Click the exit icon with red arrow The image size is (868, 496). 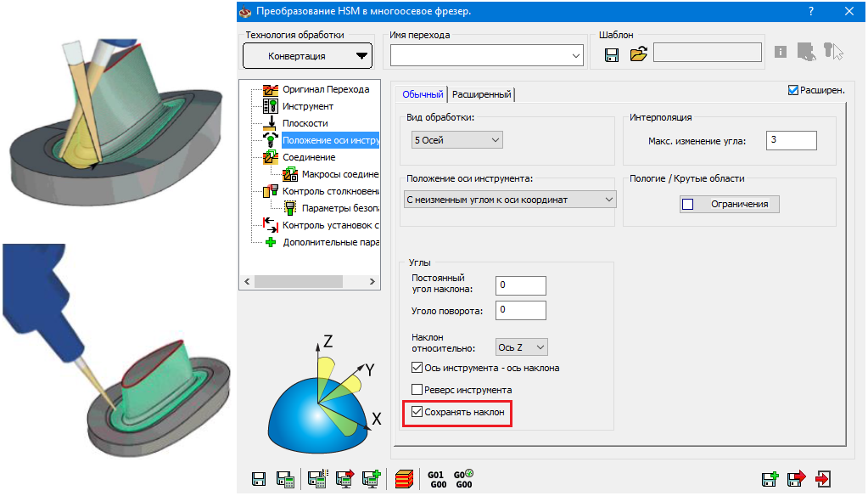point(823,479)
